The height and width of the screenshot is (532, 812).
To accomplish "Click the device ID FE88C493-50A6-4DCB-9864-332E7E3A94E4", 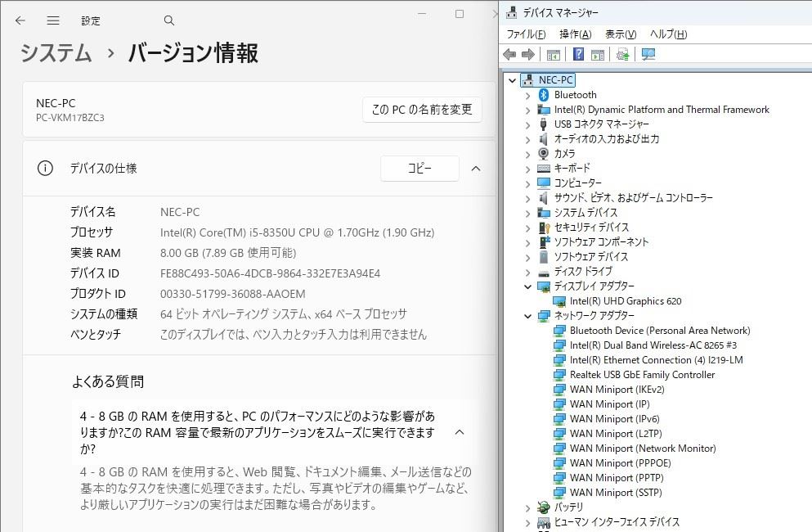I will click(x=271, y=273).
